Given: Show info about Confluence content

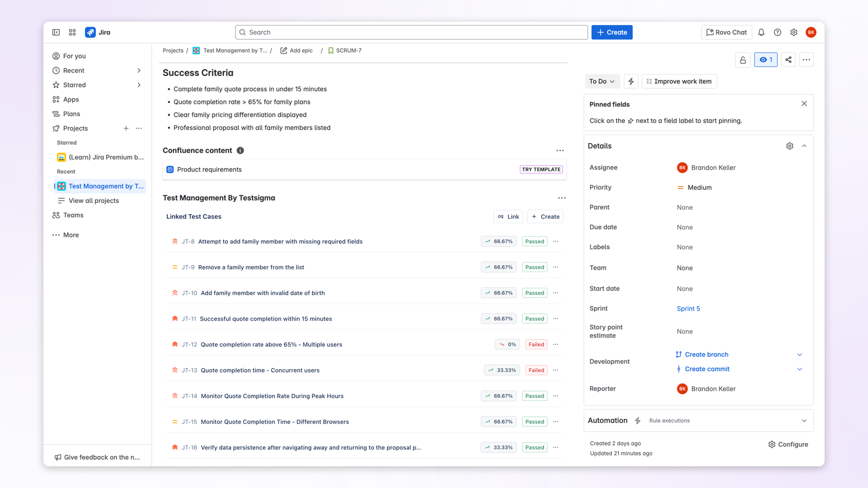Looking at the screenshot, I should point(240,151).
